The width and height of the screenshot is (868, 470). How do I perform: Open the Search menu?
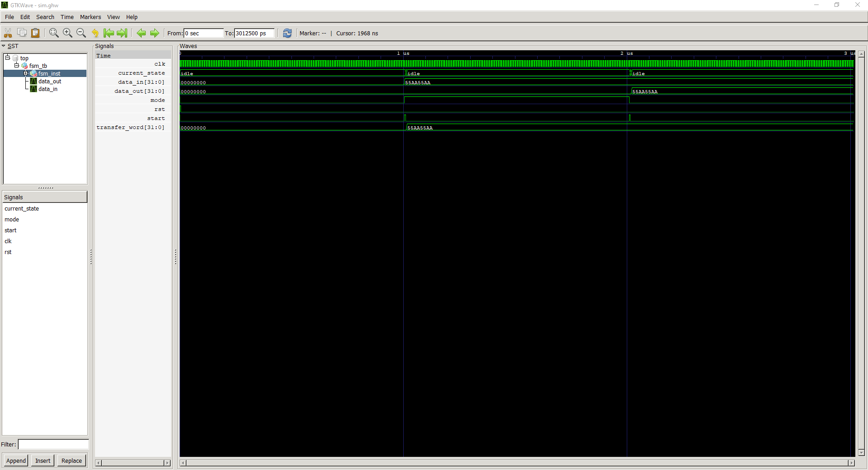[x=45, y=17]
